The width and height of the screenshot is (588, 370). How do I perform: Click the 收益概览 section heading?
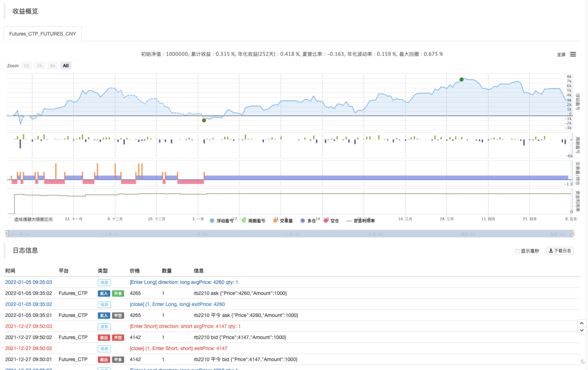[x=25, y=11]
